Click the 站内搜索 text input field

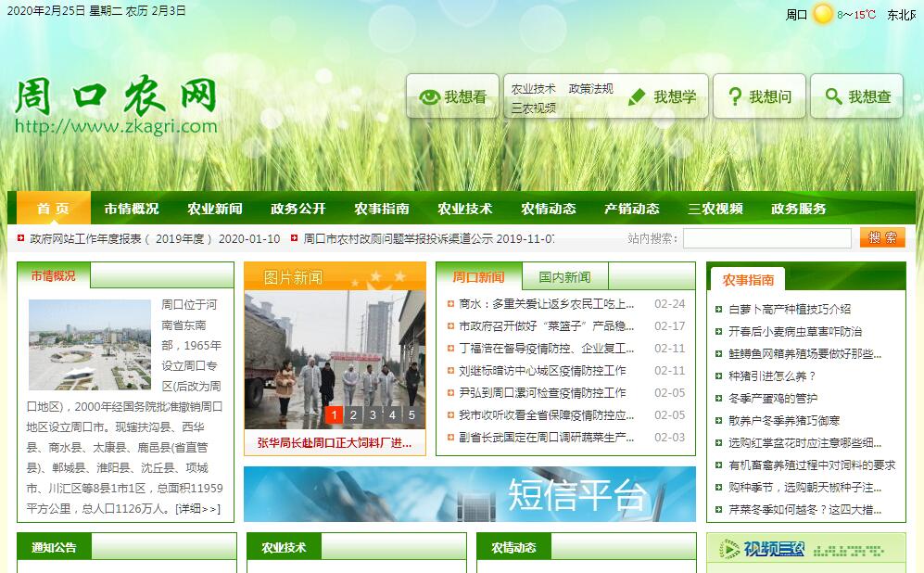[x=766, y=238]
